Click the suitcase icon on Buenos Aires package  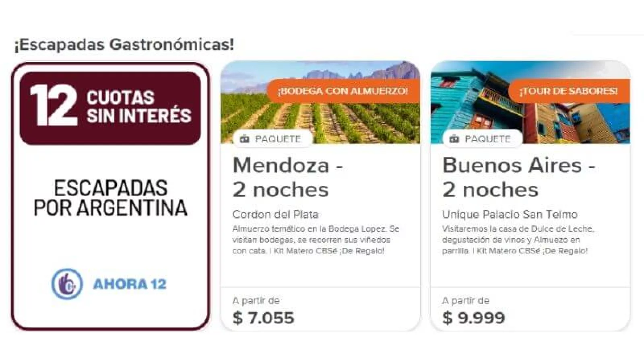point(454,139)
